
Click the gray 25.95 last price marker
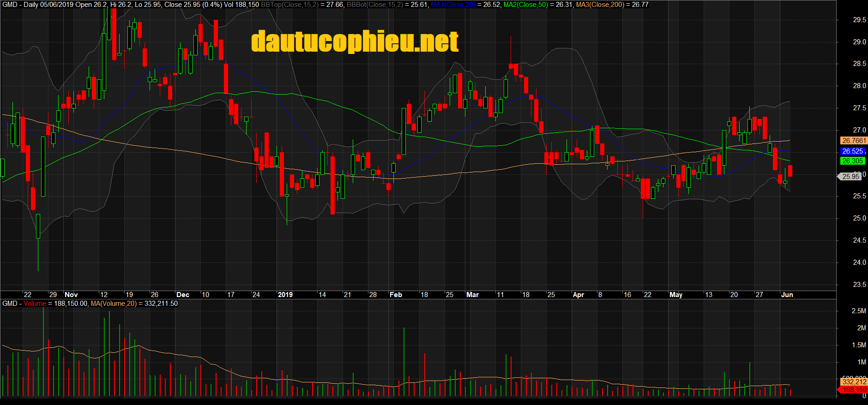(850, 177)
